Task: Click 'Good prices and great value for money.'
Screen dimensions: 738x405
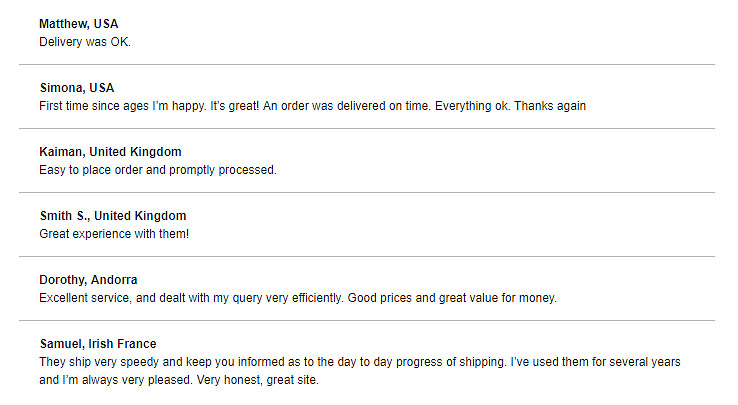Action: pyautogui.click(x=452, y=298)
